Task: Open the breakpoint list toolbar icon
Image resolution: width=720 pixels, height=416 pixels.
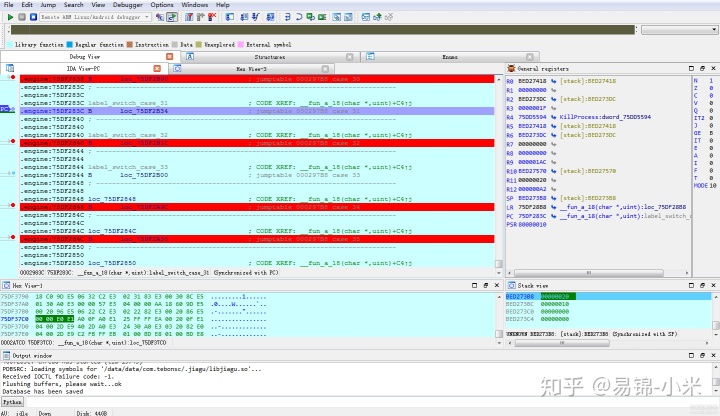Action: pyautogui.click(x=189, y=17)
